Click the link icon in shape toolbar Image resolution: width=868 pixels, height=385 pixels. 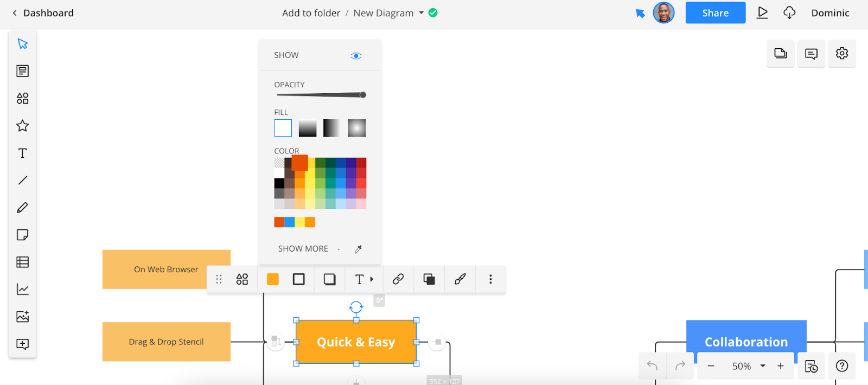pos(398,279)
